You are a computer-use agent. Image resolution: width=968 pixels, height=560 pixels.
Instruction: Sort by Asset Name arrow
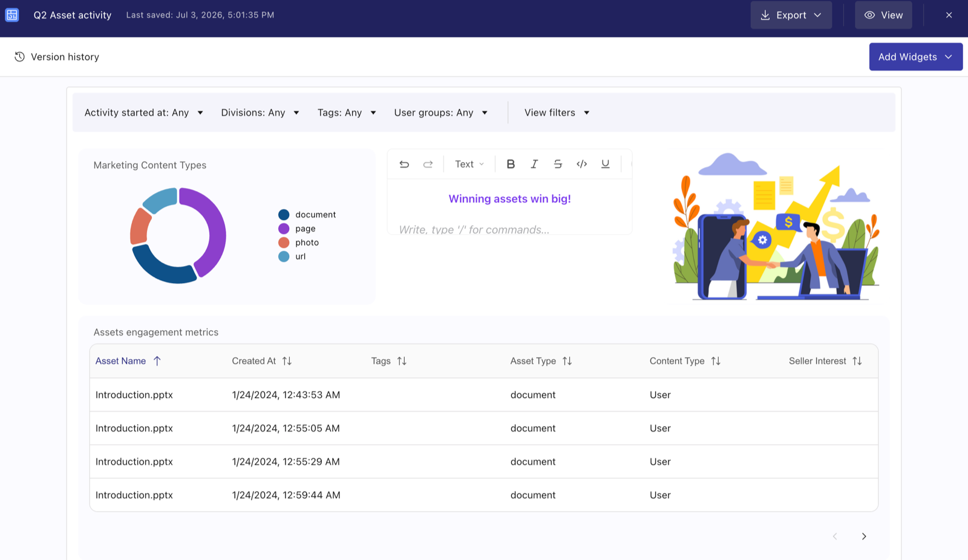(157, 361)
